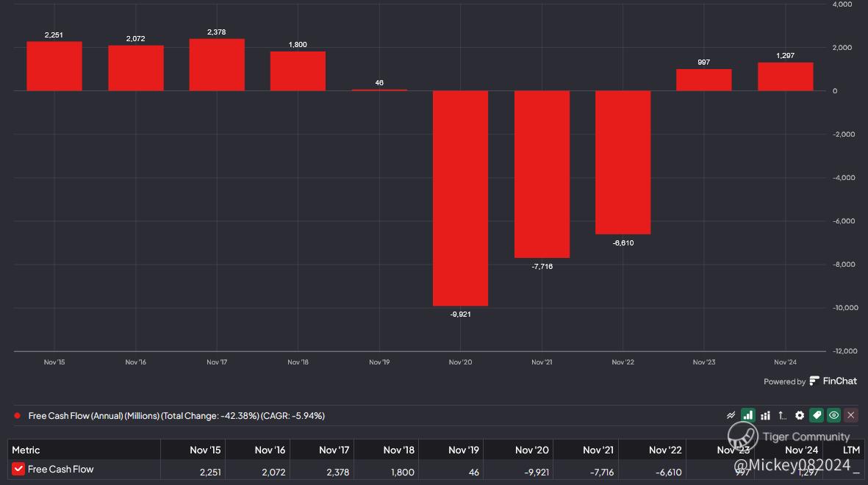Click the Free Cash Flow row label
The height and width of the screenshot is (485, 868).
60,469
